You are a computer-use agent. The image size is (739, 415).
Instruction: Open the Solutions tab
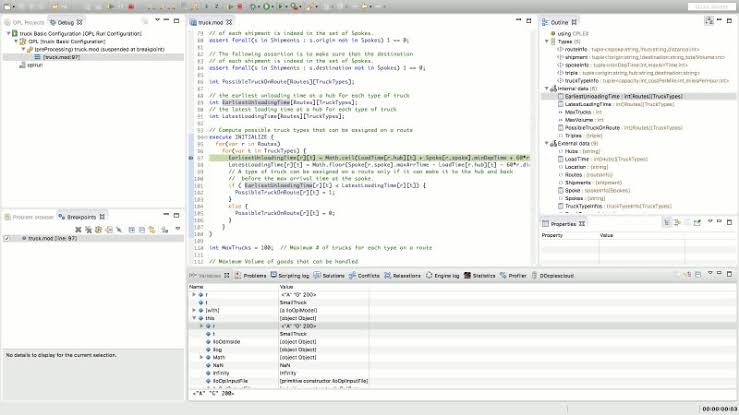[329, 276]
